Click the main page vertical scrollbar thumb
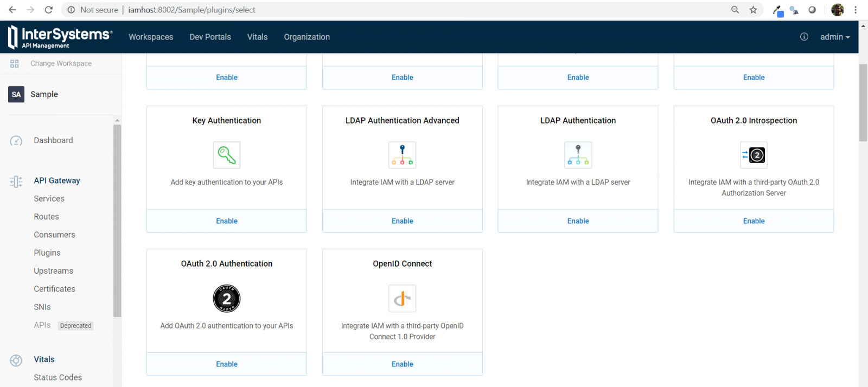This screenshot has width=868, height=387. coord(863,102)
